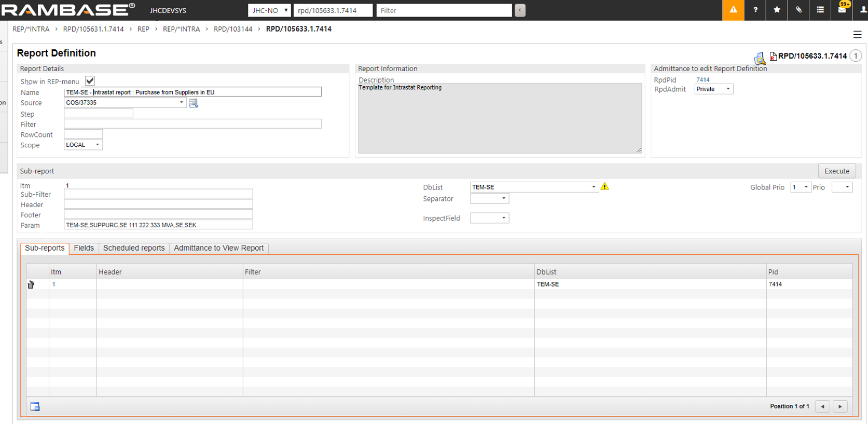Viewport: 868px width, 424px height.
Task: Open the hamburger context menu on the right
Action: tap(857, 35)
